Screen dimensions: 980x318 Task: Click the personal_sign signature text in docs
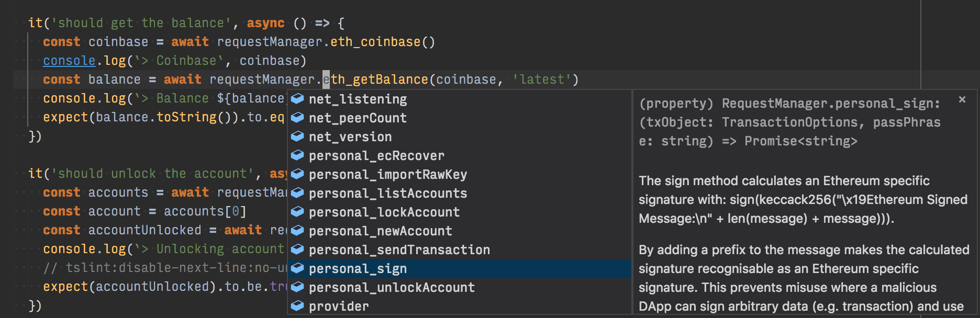coord(789,122)
